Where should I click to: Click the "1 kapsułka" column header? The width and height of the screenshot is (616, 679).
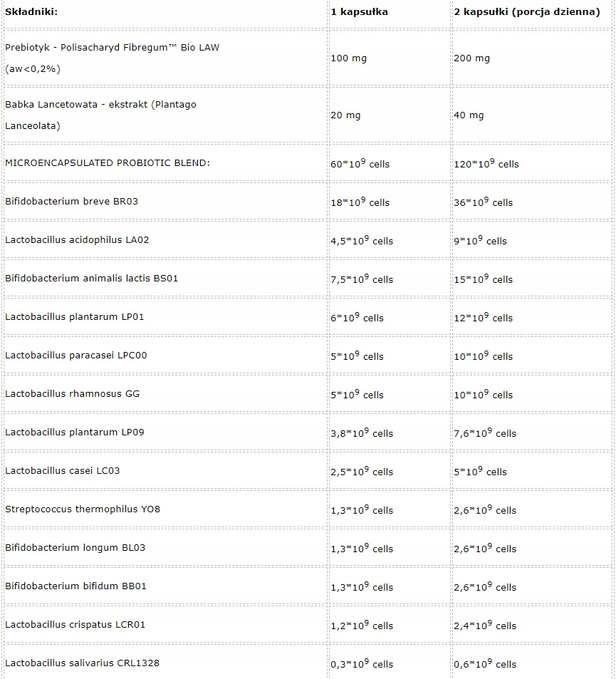360,13
